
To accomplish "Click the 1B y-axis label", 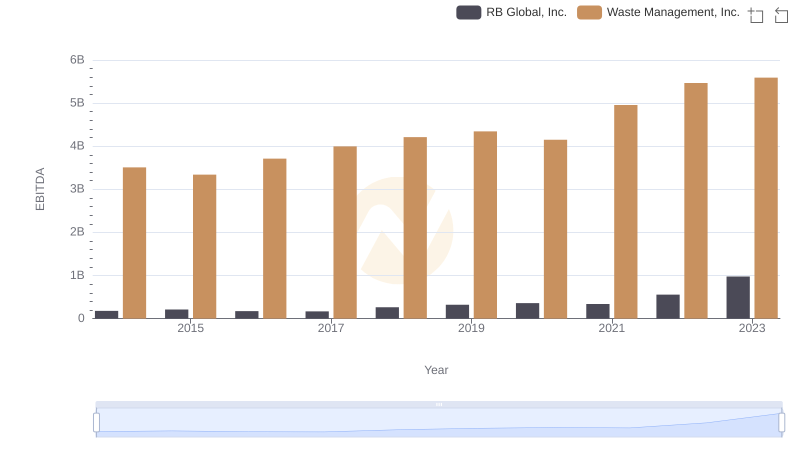I will click(x=77, y=275).
